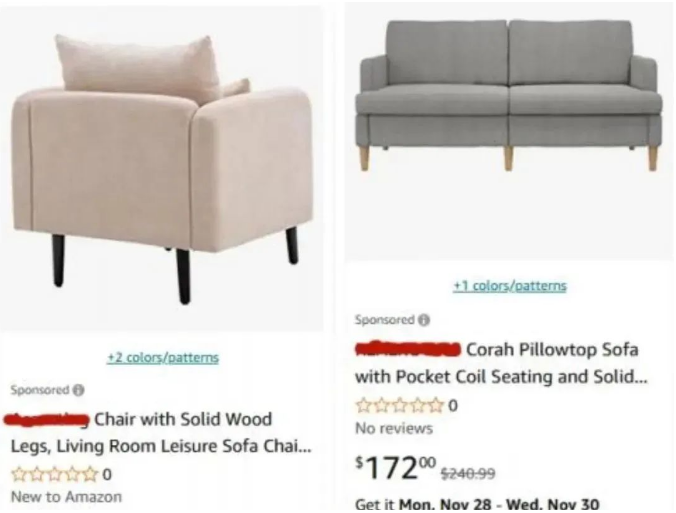
Task: Show the sofa's +1 colors/patterns options
Action: point(509,286)
